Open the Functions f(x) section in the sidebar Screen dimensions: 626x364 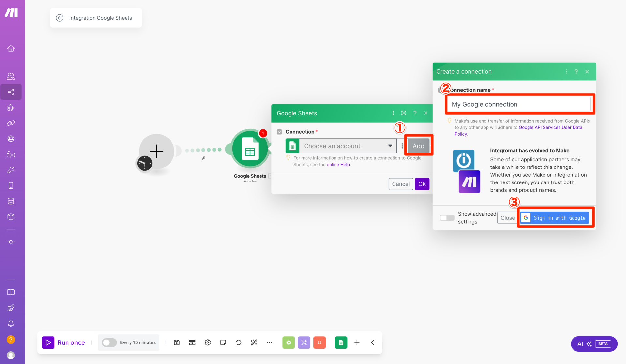[11, 154]
